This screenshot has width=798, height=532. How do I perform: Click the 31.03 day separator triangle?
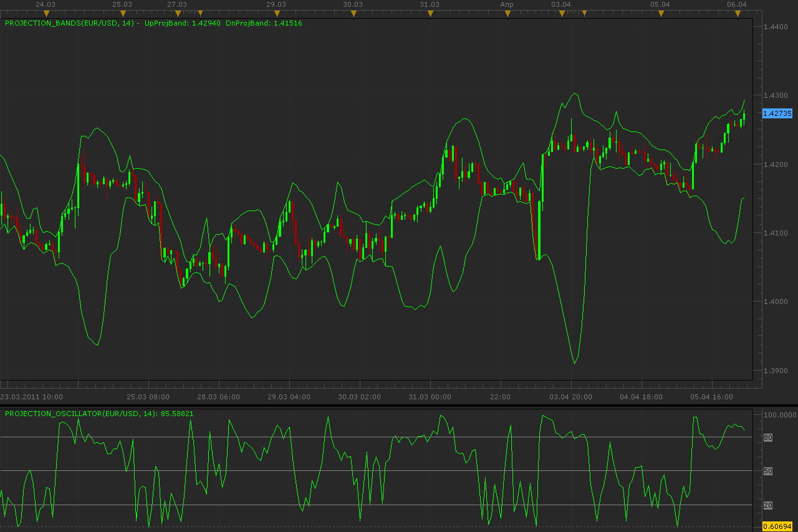pyautogui.click(x=430, y=13)
